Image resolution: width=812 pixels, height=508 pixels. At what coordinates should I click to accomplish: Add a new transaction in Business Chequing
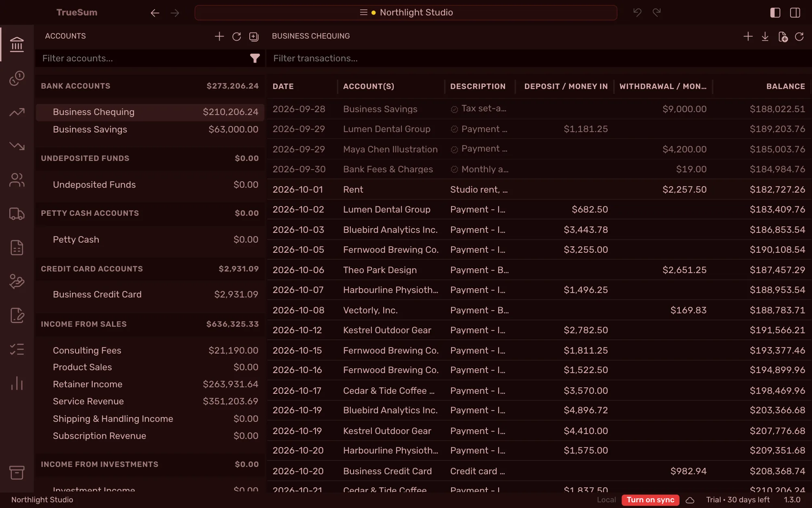click(748, 37)
